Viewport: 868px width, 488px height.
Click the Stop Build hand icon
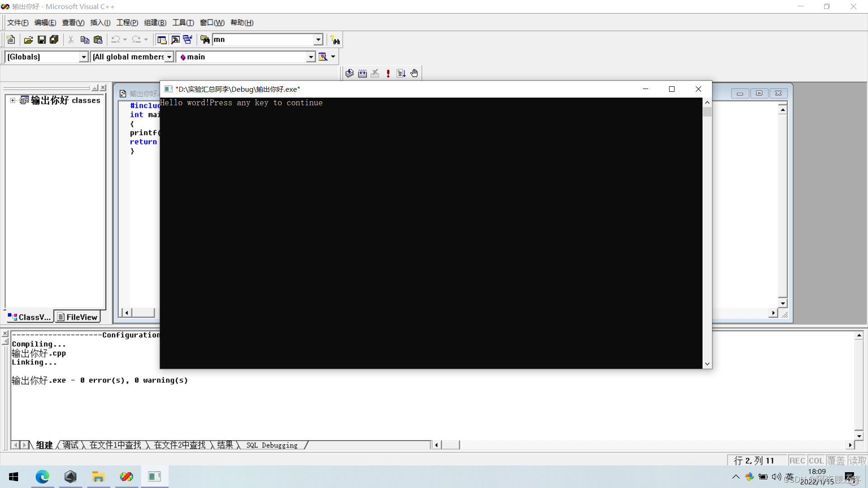click(x=415, y=73)
